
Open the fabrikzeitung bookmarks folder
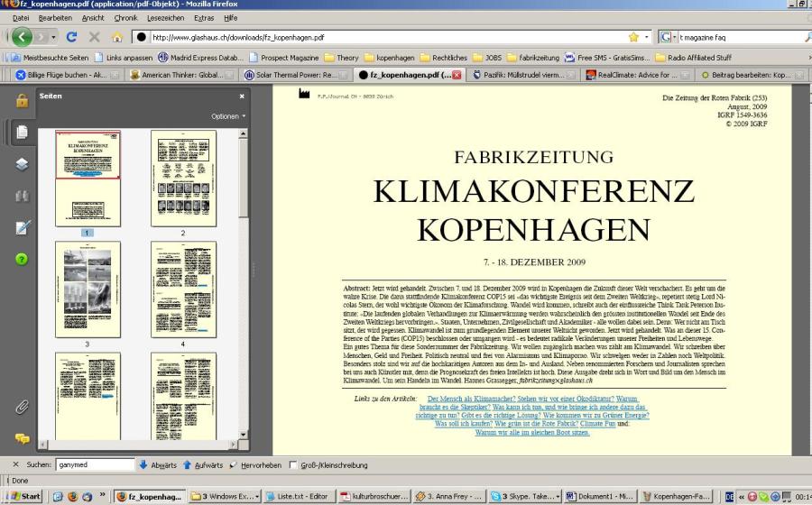pos(533,58)
